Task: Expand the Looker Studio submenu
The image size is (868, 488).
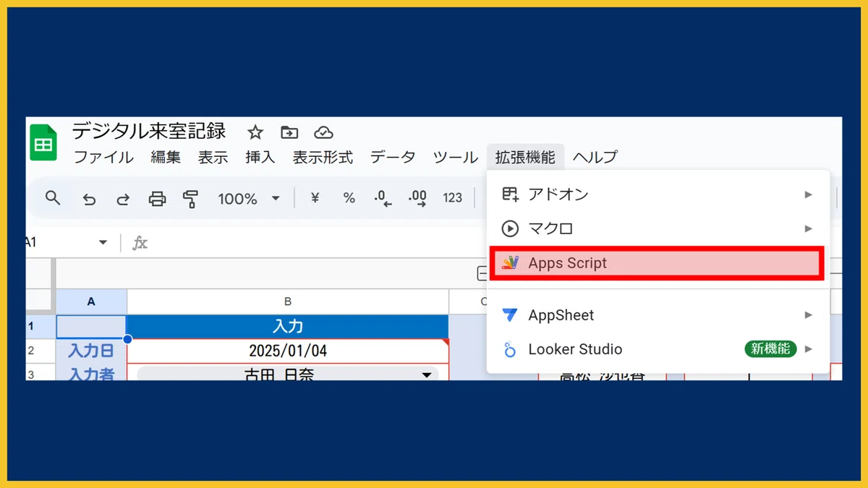Action: [658, 349]
